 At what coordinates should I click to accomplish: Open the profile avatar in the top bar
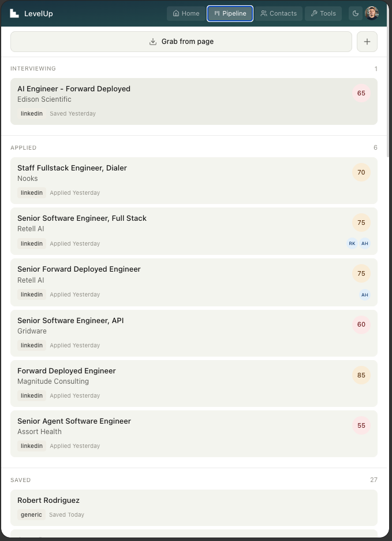pos(372,13)
